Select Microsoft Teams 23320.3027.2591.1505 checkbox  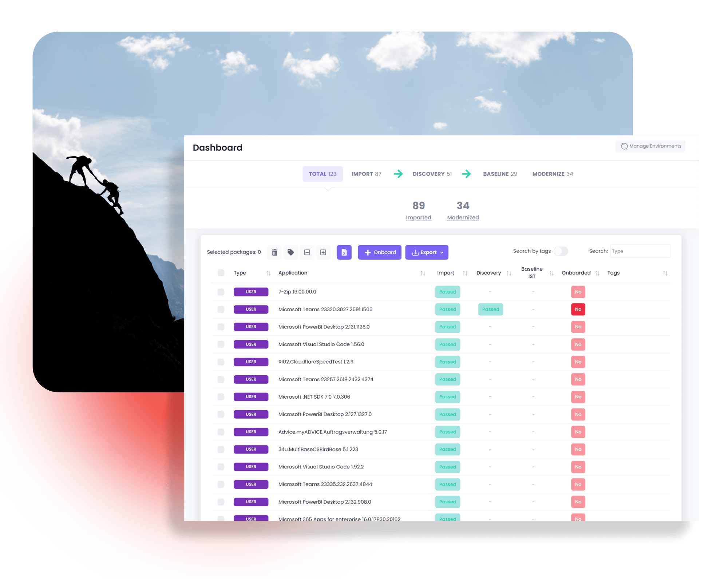click(x=221, y=309)
